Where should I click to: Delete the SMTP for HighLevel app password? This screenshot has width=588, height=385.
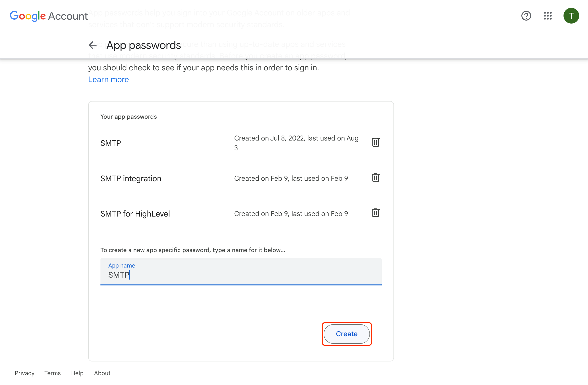tap(375, 213)
